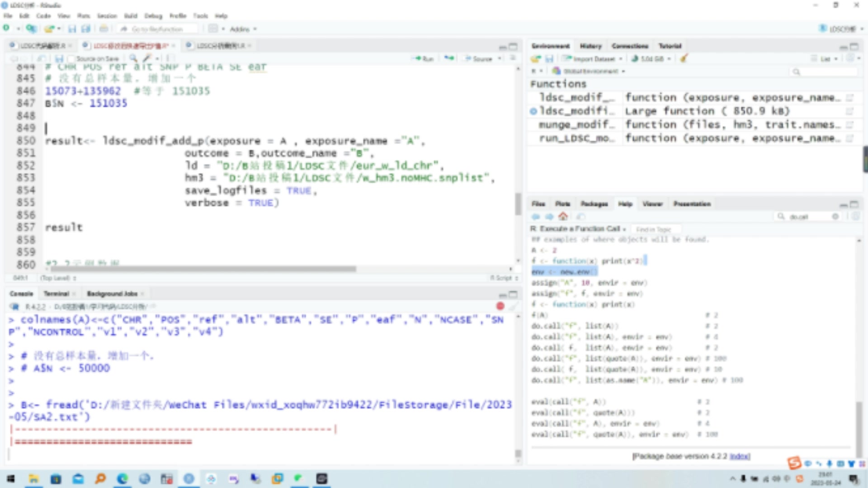The image size is (868, 488).
Task: Open the Import Dataset dropdown
Action: 593,59
